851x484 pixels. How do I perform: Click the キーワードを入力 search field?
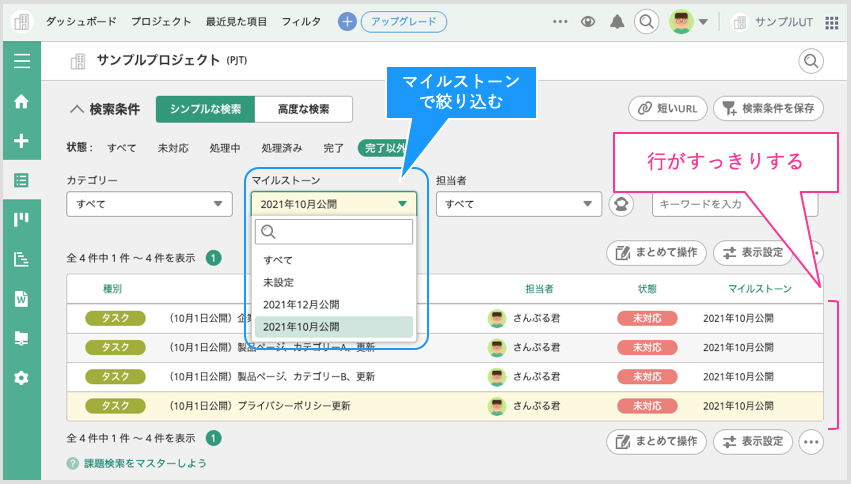click(734, 204)
